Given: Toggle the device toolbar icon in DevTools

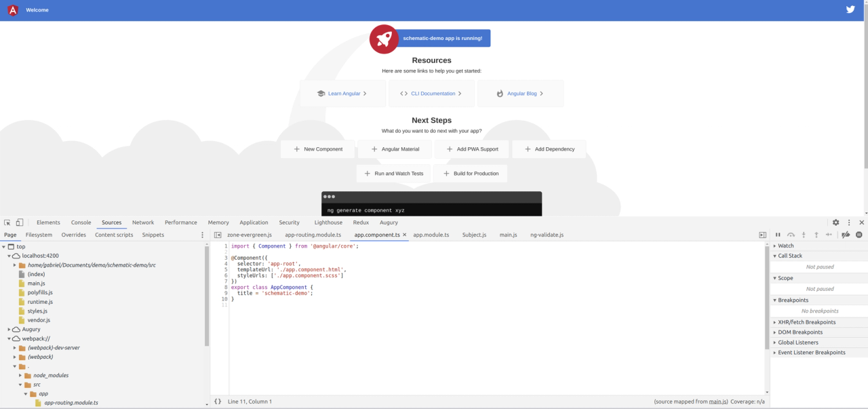Looking at the screenshot, I should pos(20,222).
